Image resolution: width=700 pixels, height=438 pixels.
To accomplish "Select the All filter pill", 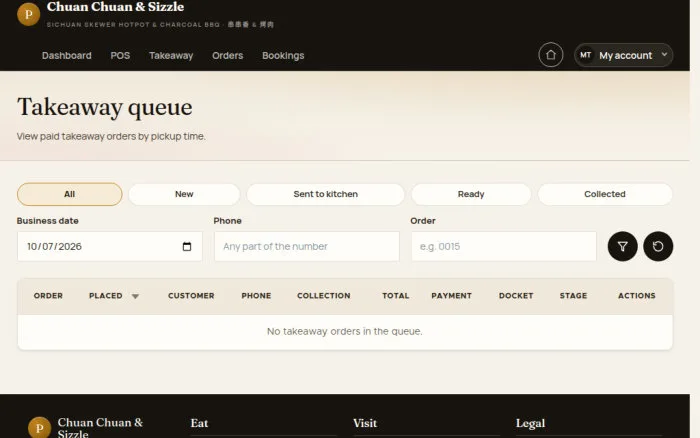I will point(69,194).
